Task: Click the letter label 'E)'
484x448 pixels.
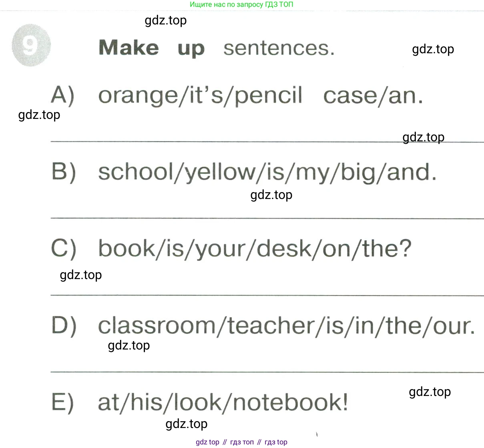Action: pos(63,402)
